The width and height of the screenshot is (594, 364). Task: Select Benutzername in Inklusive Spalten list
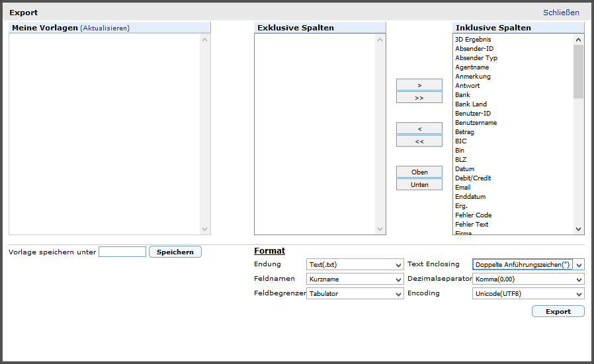pos(476,123)
